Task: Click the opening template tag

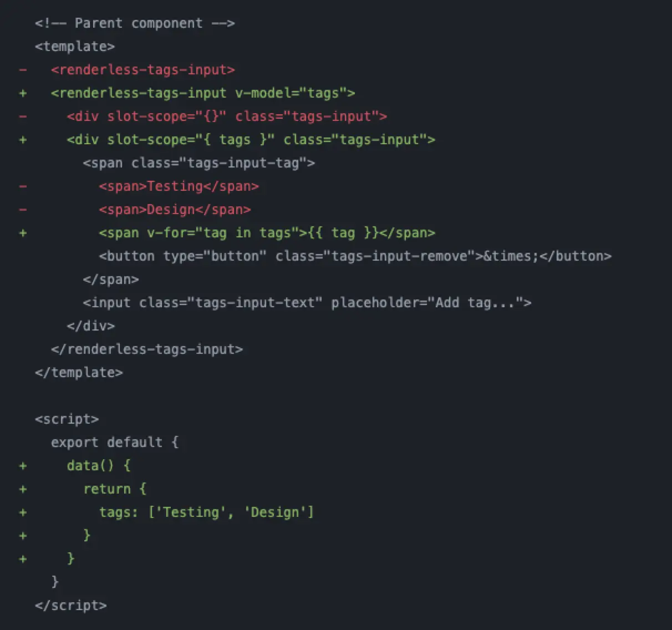Action: point(75,47)
